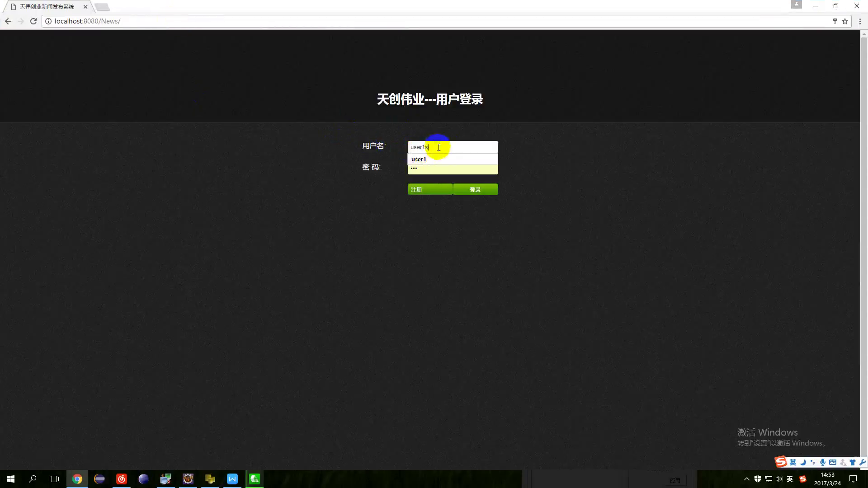The width and height of the screenshot is (868, 488).
Task: Click the saved password key icon
Action: coord(835,21)
